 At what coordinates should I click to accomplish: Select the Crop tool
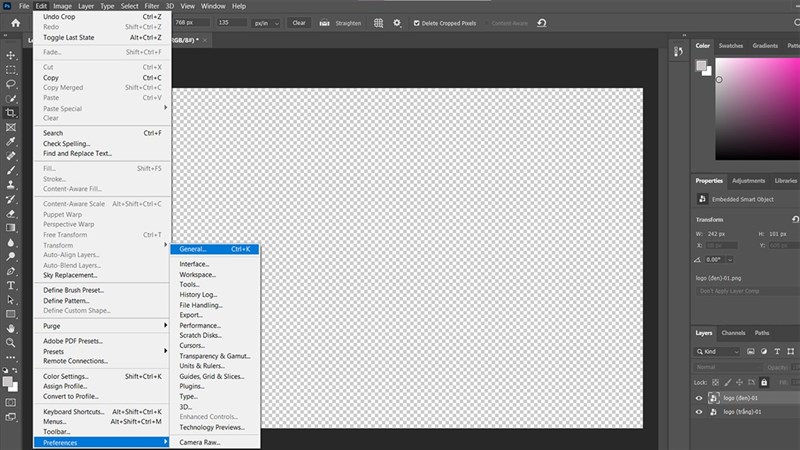[x=11, y=113]
